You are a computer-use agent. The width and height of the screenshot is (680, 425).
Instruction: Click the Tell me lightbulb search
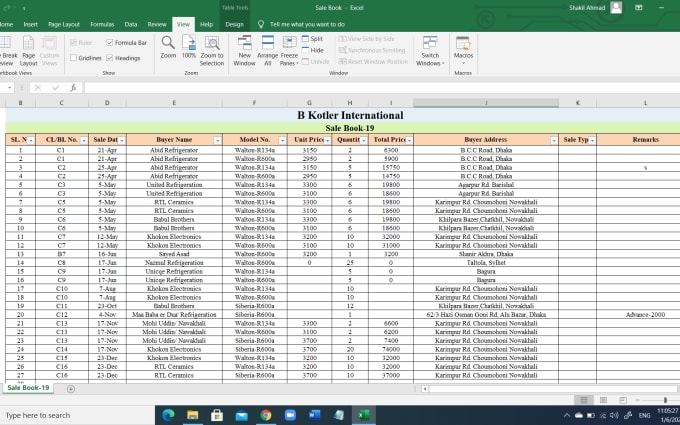[261, 24]
